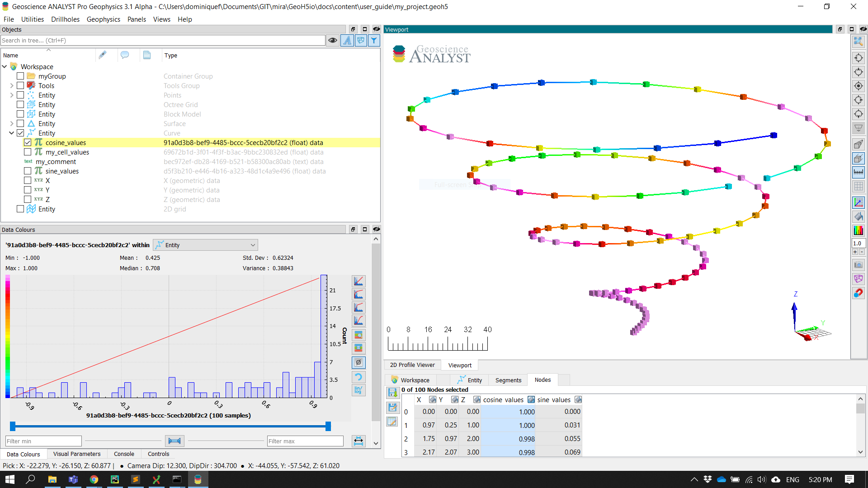Click the alphabetical sort icon in Objects panel
Viewport: 868px width, 488px height.
pos(347,40)
